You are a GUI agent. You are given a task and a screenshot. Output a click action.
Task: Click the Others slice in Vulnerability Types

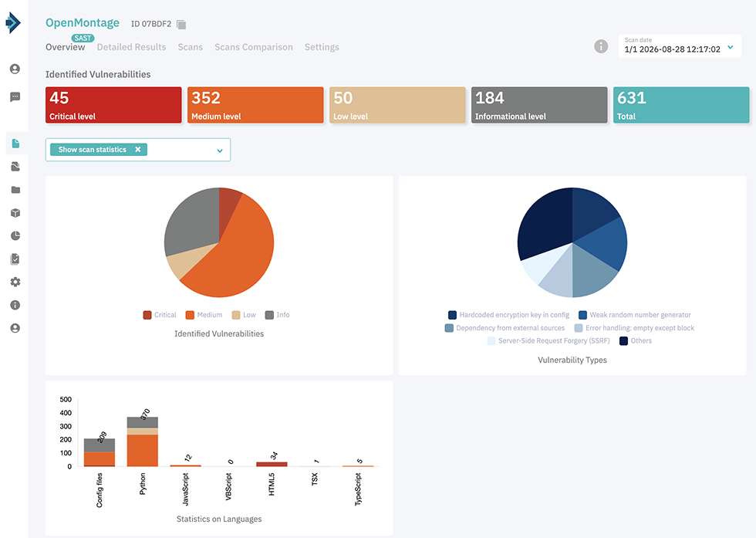[x=545, y=222]
